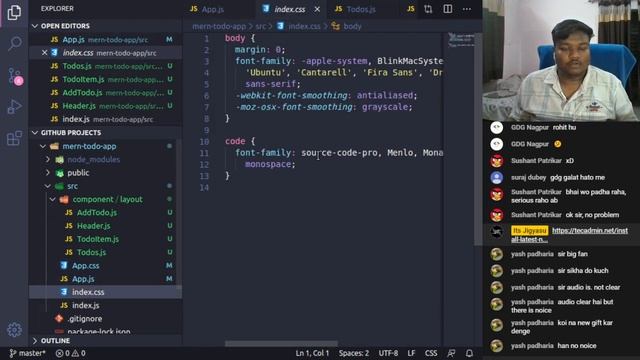Click the vertical editor scrollbar
The width and height of the screenshot is (640, 360).
point(478,139)
